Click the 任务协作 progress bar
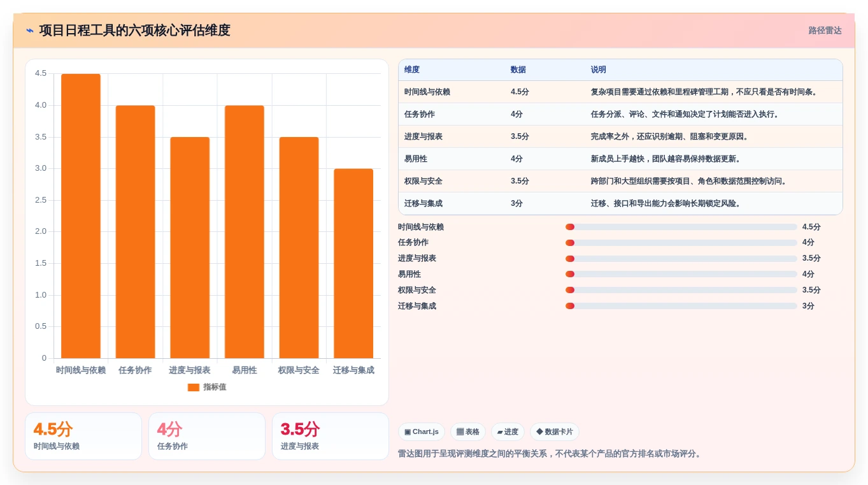The height and width of the screenshot is (485, 868). point(681,243)
